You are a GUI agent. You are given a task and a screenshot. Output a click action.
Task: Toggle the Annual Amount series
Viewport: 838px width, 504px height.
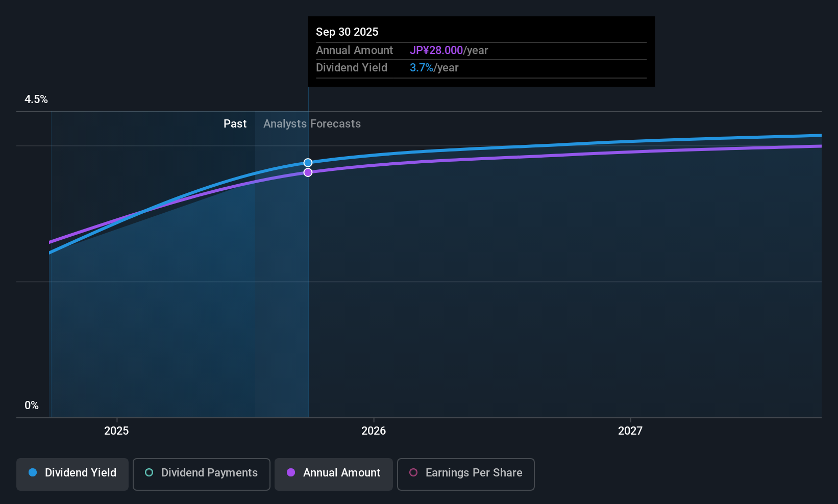coord(334,474)
